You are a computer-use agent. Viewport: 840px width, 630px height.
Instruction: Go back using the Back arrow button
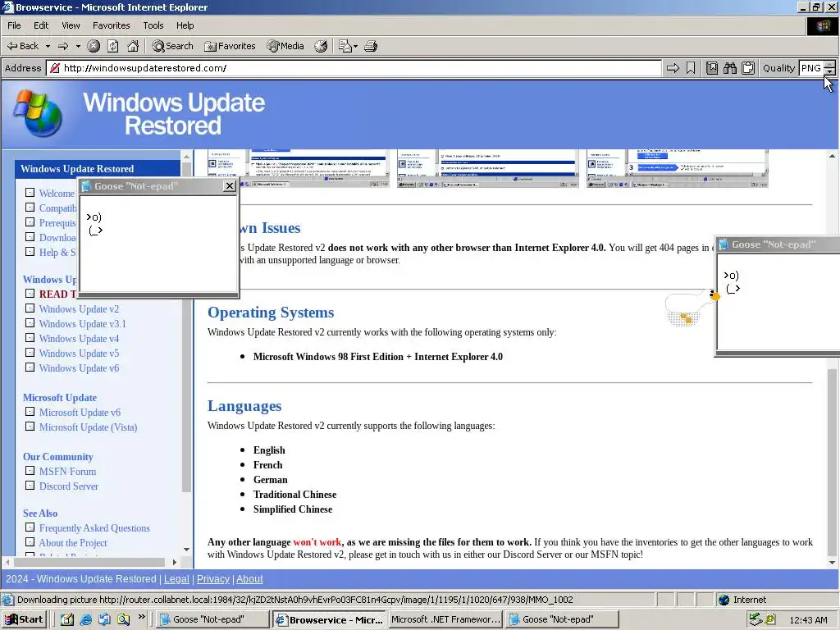(x=22, y=46)
